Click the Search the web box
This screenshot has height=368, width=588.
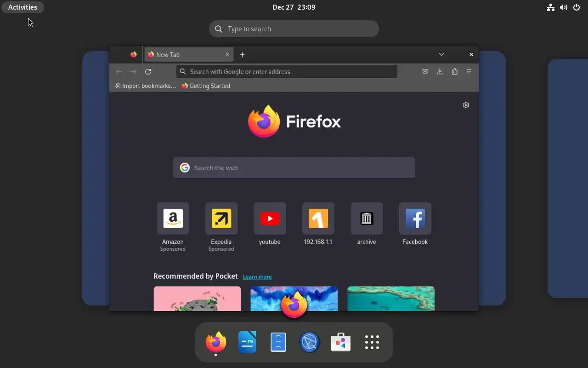click(294, 167)
